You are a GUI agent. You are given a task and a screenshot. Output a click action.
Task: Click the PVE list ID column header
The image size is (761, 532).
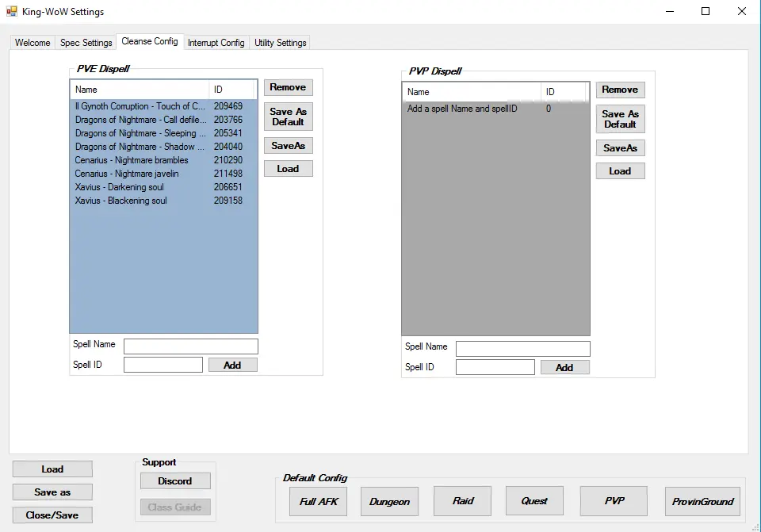[231, 90]
